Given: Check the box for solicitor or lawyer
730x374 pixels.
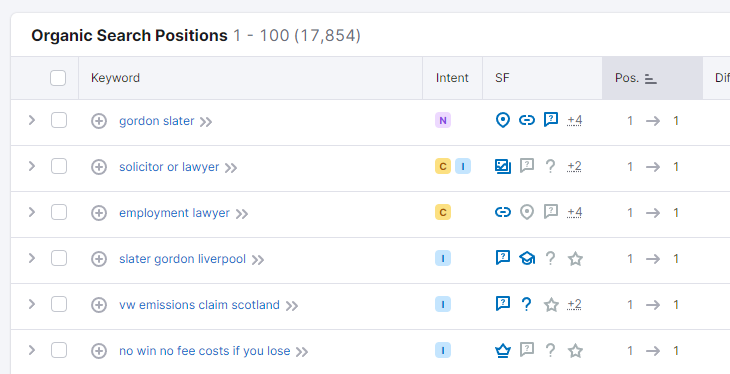Looking at the screenshot, I should [x=59, y=166].
